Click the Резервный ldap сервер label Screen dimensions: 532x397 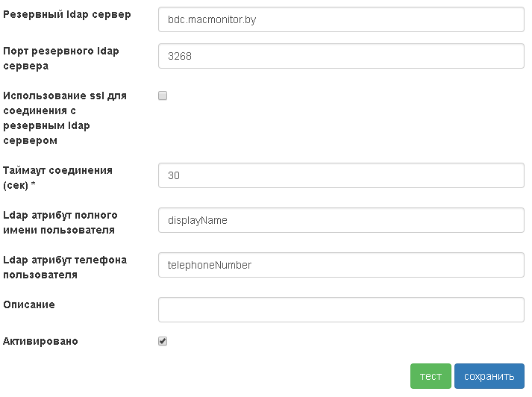[67, 15]
